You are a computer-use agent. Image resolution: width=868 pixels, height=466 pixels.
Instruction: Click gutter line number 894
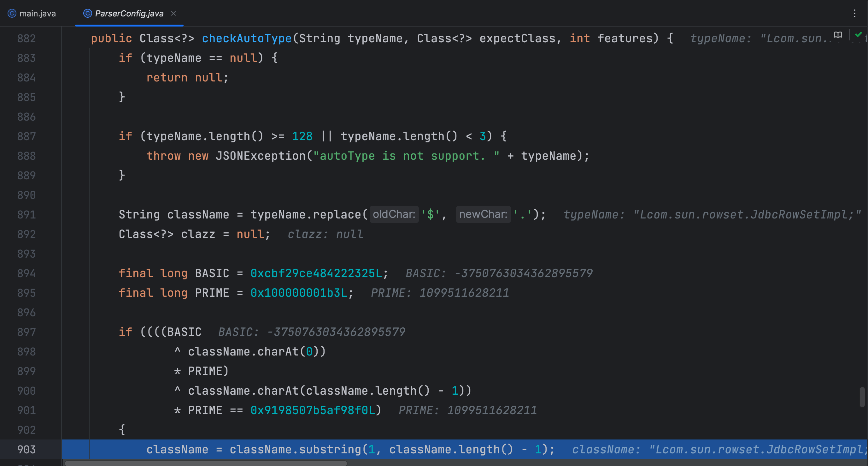click(26, 273)
